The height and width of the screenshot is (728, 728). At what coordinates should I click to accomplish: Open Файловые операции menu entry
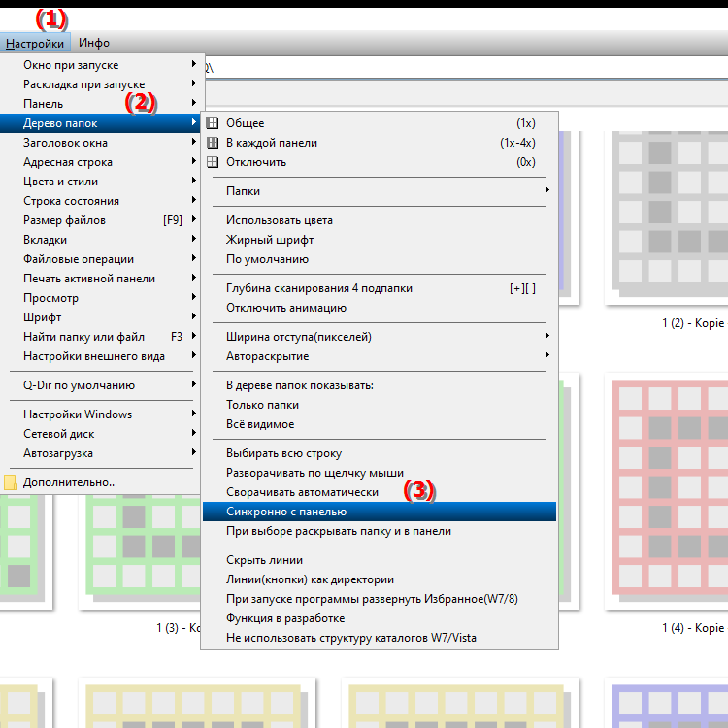coord(100,259)
